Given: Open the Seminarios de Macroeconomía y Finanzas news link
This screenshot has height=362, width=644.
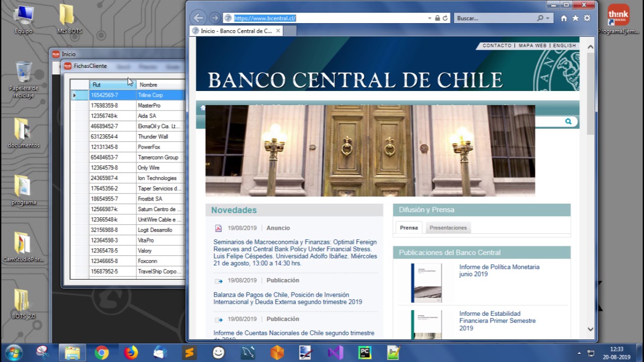Looking at the screenshot, I should tap(295, 252).
